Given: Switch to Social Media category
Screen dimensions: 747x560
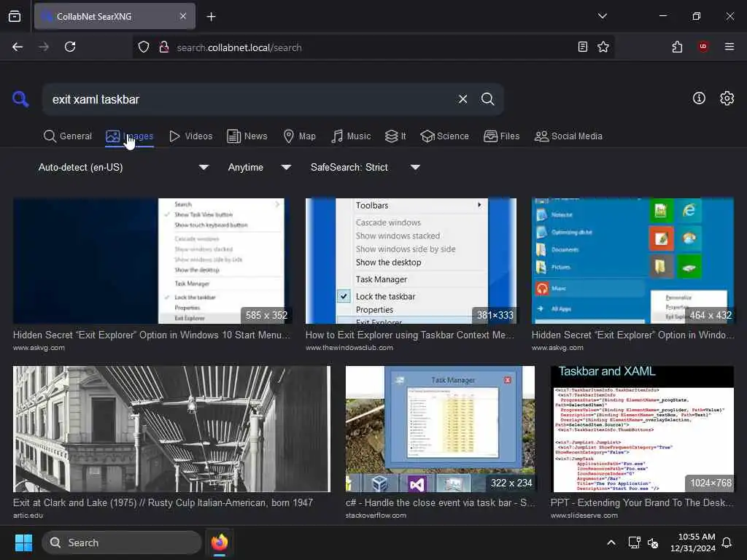Looking at the screenshot, I should tap(568, 136).
